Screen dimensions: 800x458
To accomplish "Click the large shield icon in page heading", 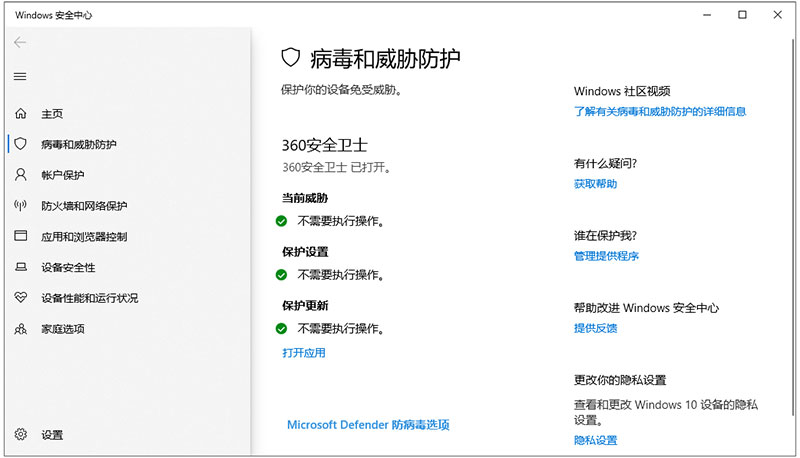I will [x=290, y=58].
